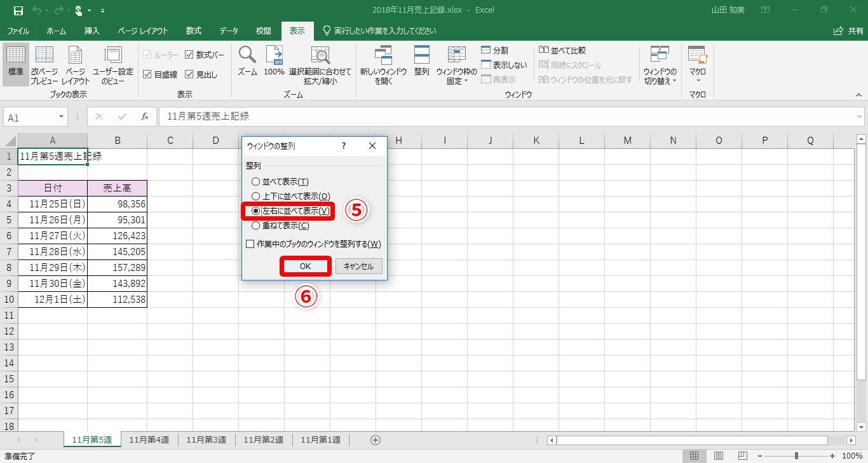Click the Undo icon in title bar
Image resolution: width=868 pixels, height=463 pixels.
[37, 10]
